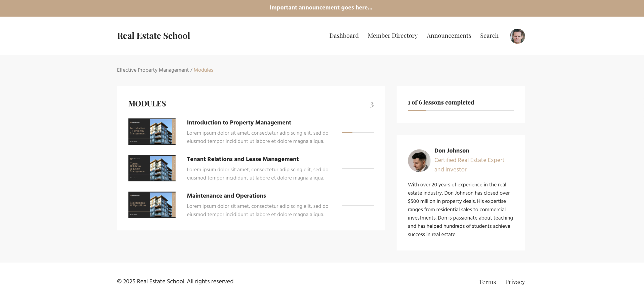Open Search from top navigation
The height and width of the screenshot is (301, 644).
[489, 36]
